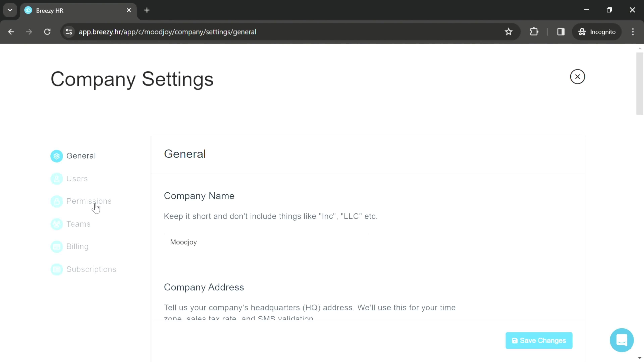Click the Subscriptions section icon
Screen dimensions: 644x362
coord(56,269)
